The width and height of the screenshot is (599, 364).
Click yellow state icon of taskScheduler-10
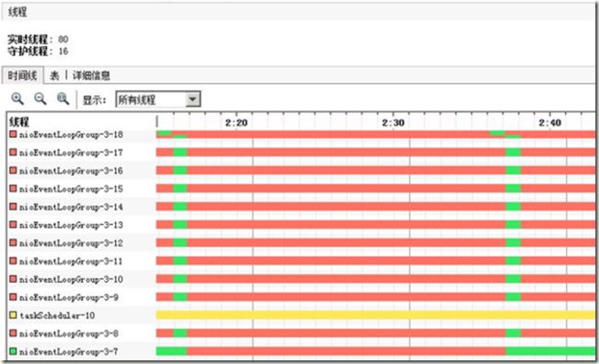point(13,315)
